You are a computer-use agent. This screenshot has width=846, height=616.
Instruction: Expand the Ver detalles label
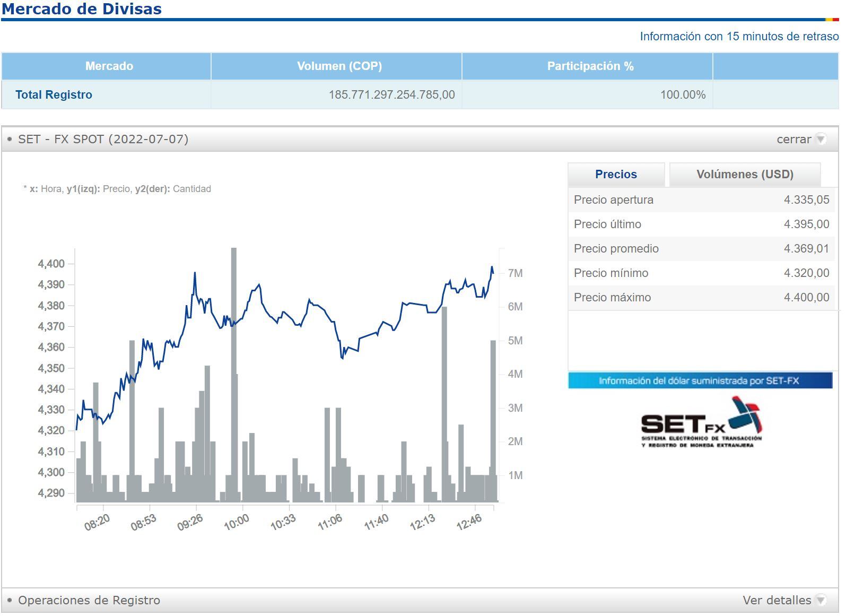(777, 600)
